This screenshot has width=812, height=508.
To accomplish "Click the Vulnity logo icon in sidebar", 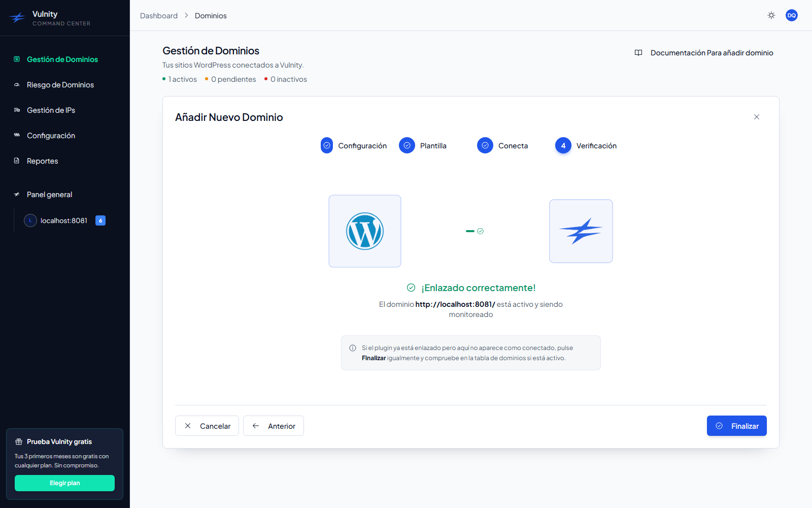I will (17, 18).
